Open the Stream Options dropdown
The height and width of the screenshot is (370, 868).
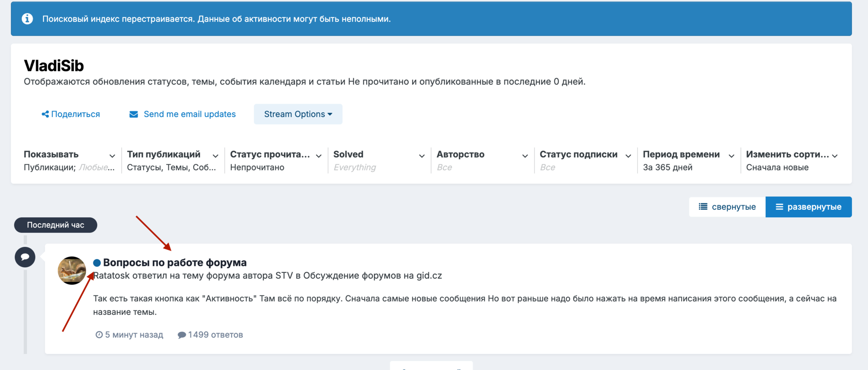[x=298, y=114]
